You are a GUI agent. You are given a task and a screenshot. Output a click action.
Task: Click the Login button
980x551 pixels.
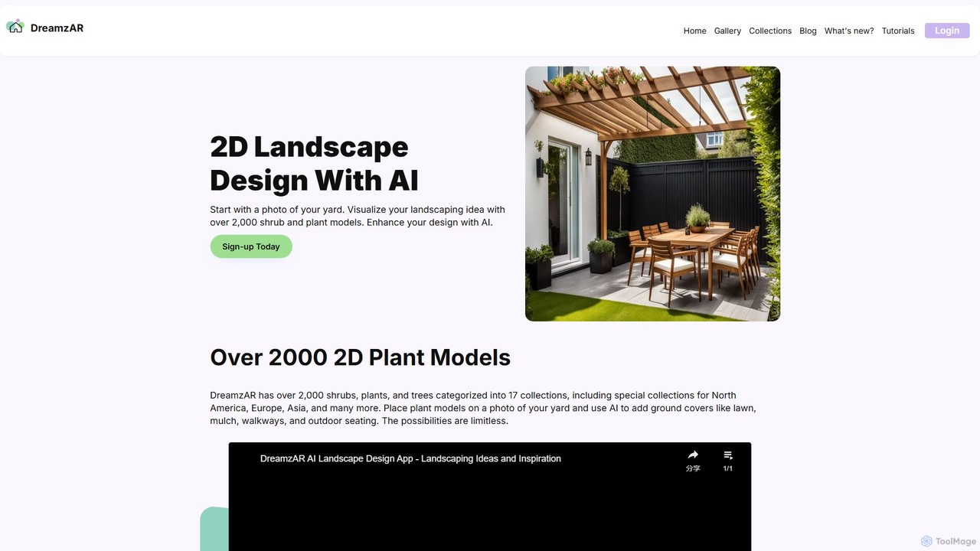(947, 31)
